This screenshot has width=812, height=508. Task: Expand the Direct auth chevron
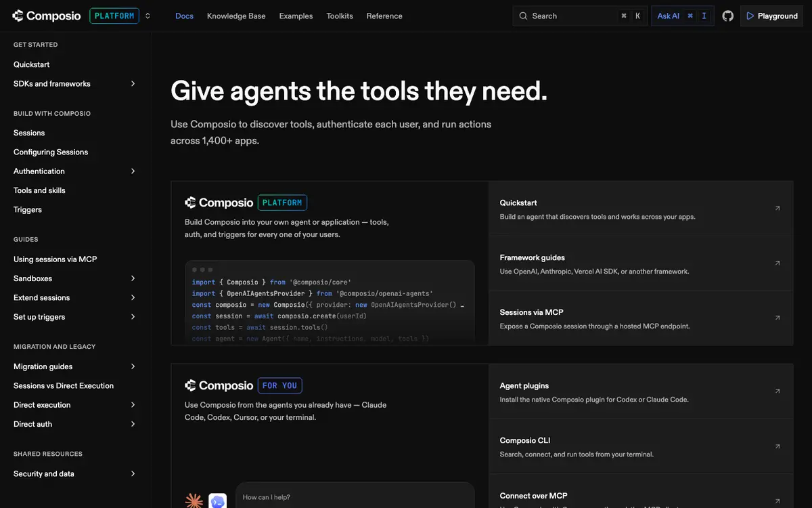click(x=133, y=424)
